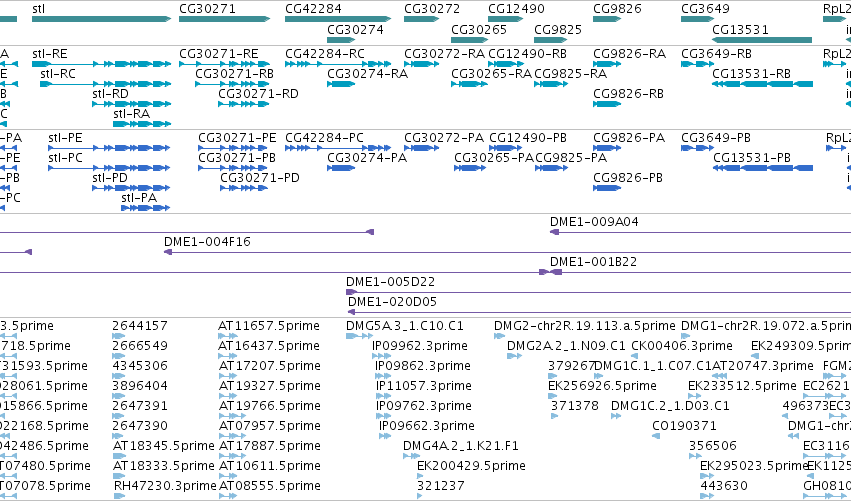Select the stl gene bar
Image resolution: width=851 pixels, height=501 pixels.
coord(101,19)
